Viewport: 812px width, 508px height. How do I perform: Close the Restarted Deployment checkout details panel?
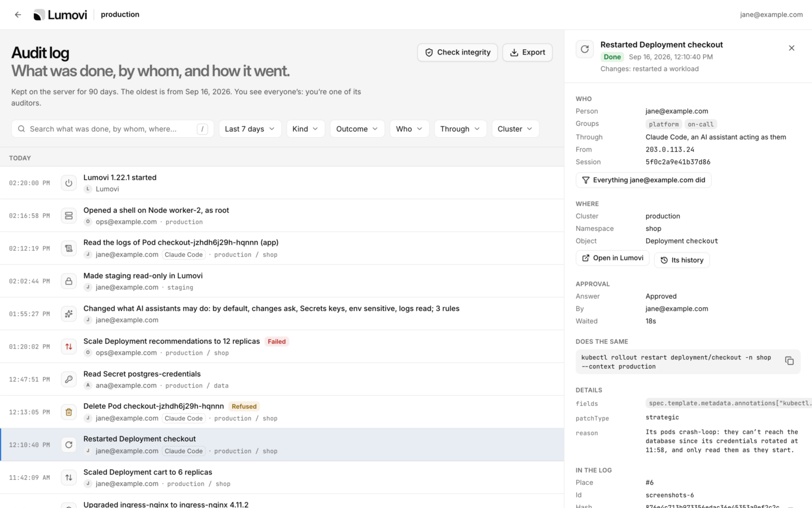tap(792, 48)
